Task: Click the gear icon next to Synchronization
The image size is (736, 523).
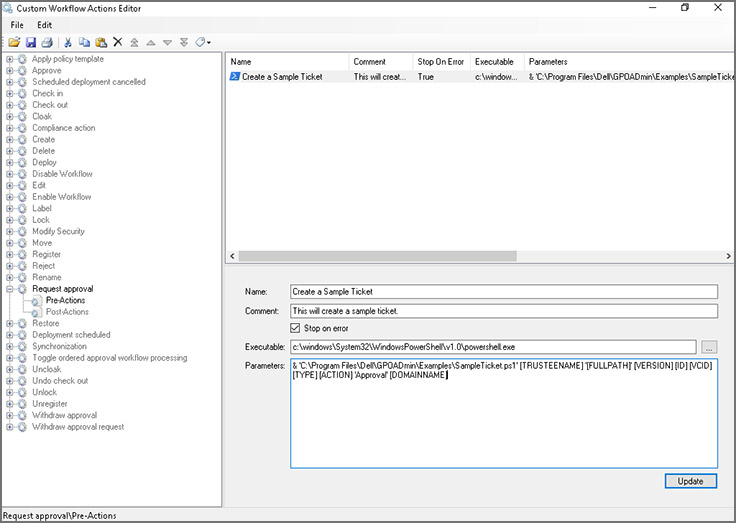Action: pos(22,346)
